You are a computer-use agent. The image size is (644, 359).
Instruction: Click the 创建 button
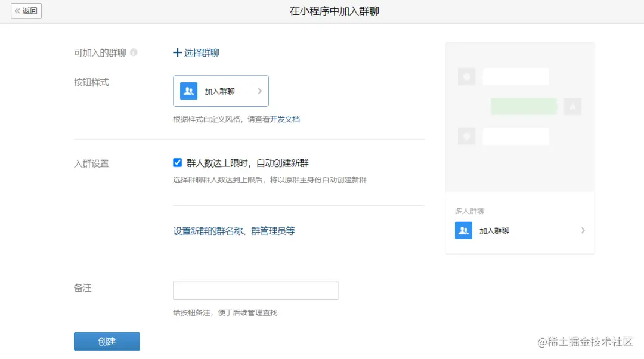click(x=107, y=341)
